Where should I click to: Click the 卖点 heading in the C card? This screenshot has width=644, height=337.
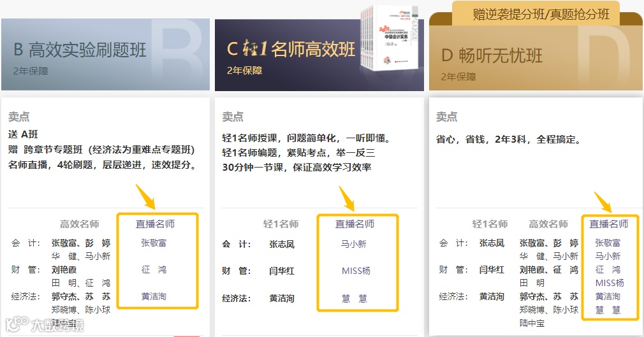click(233, 117)
